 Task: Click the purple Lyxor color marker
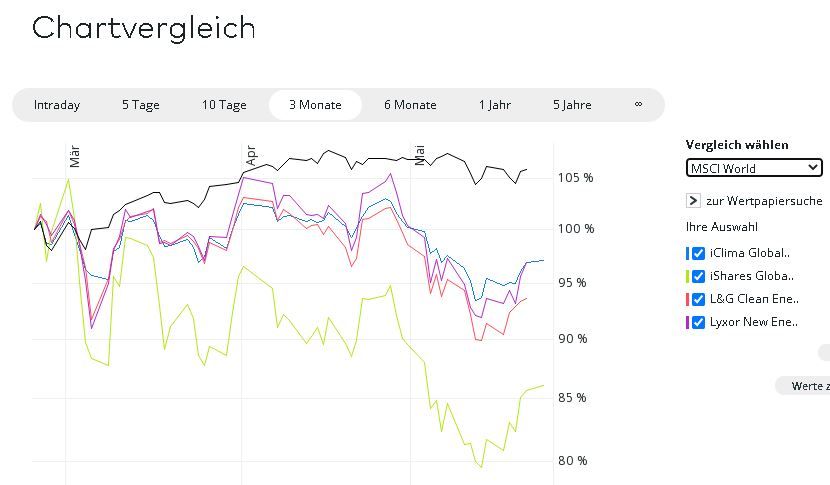688,322
